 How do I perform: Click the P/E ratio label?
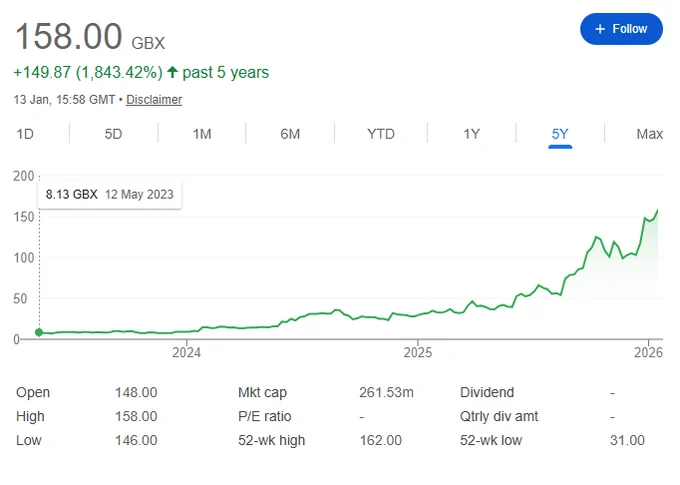[265, 416]
